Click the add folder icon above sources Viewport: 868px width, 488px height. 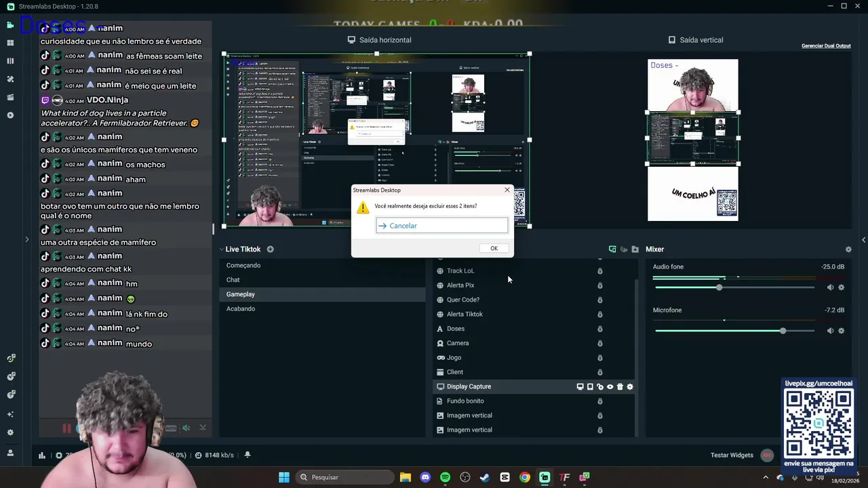(635, 249)
